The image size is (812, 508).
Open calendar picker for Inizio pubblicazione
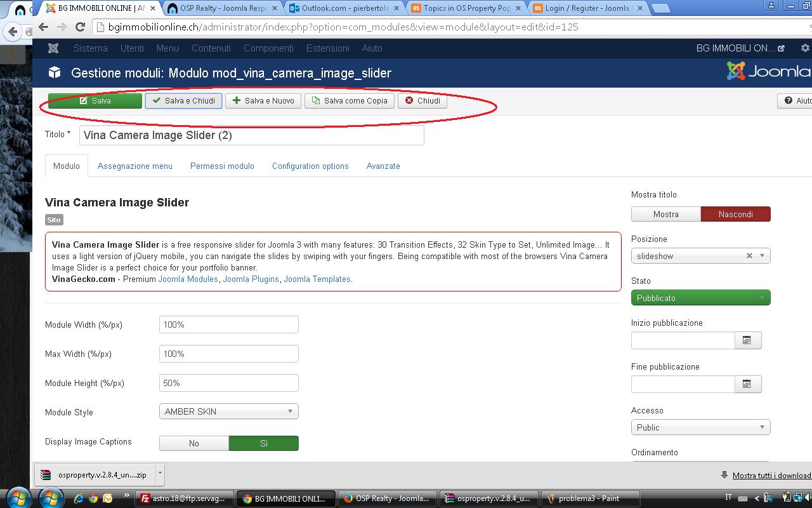pyautogui.click(x=747, y=340)
